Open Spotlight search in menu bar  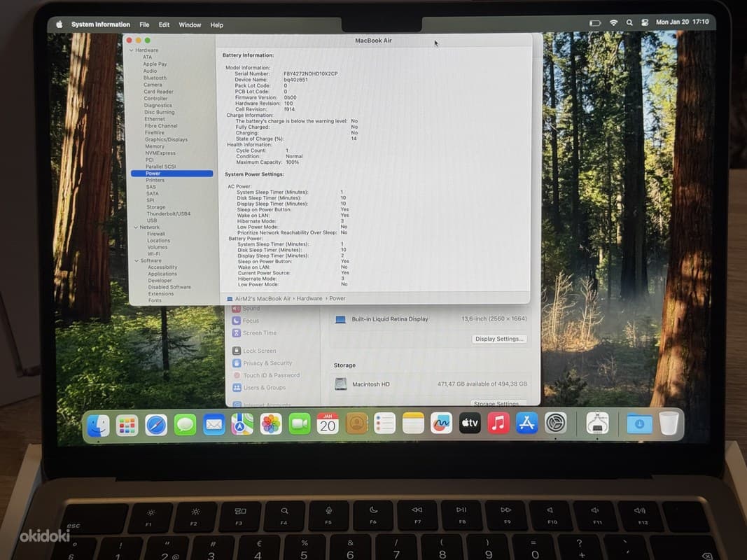tap(630, 22)
